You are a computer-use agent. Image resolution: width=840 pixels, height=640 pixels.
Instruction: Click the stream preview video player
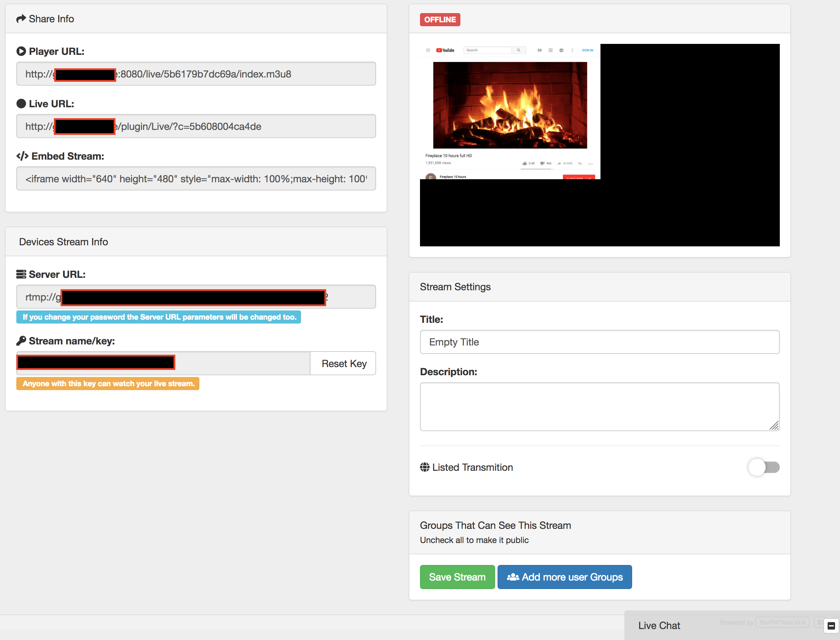(600, 145)
